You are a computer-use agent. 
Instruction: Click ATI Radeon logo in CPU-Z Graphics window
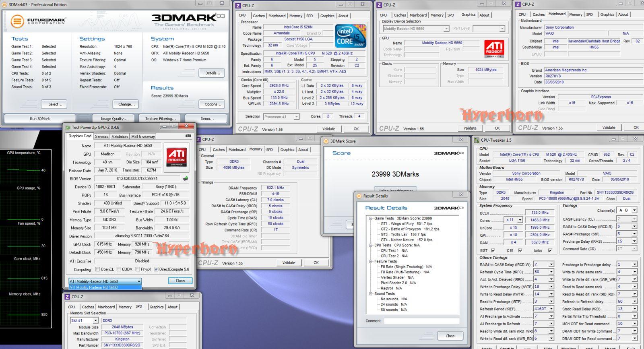[494, 49]
